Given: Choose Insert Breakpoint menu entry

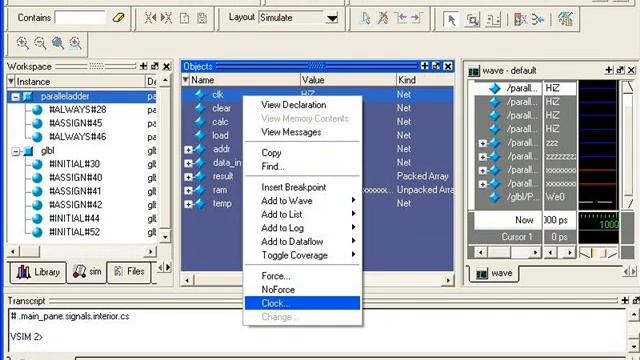Looking at the screenshot, I should coord(293,187).
